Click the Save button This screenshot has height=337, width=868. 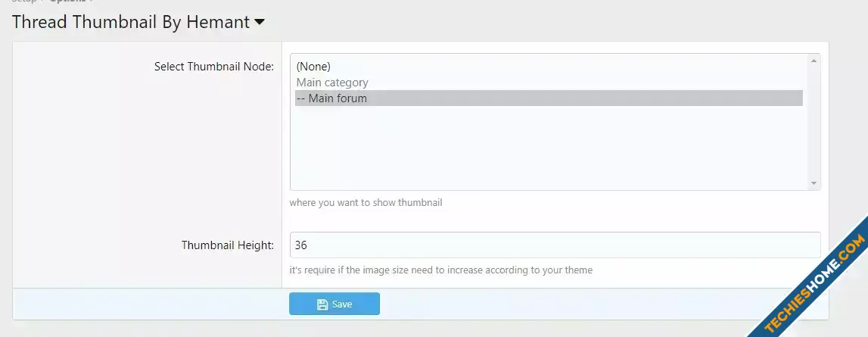coord(334,304)
